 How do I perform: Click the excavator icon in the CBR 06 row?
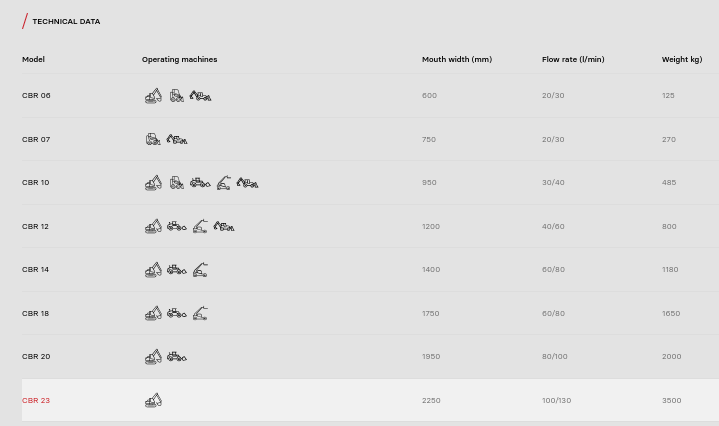(153, 96)
